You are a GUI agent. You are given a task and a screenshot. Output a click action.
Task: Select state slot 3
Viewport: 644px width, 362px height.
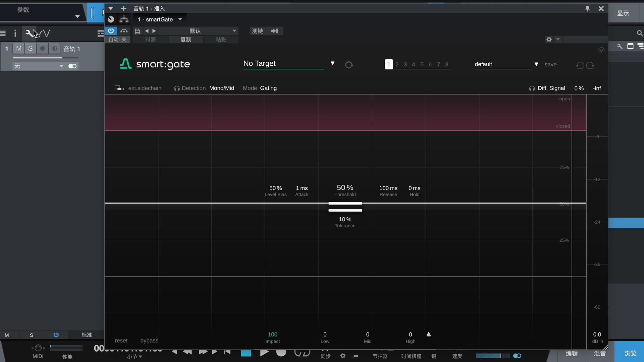(x=406, y=64)
